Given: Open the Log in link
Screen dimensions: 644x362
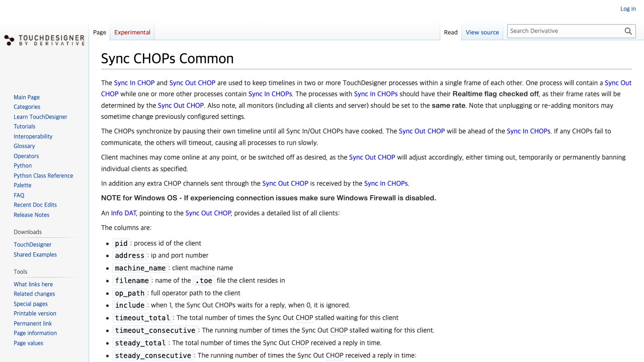Looking at the screenshot, I should pos(628,9).
